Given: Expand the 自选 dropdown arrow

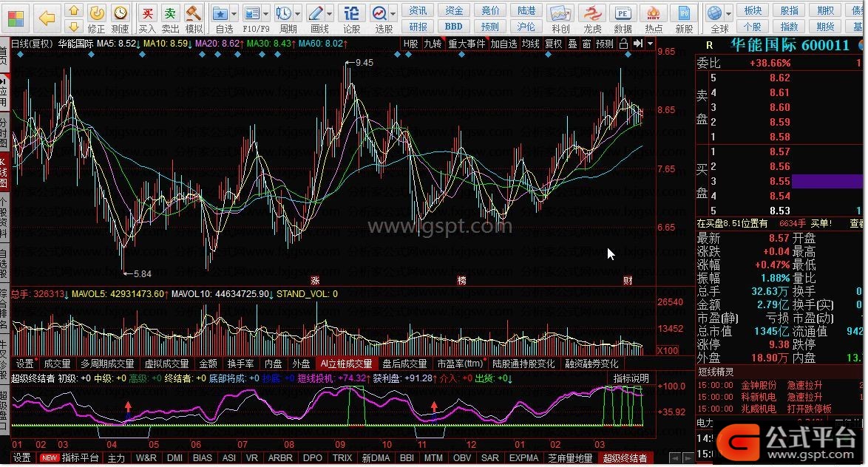Looking at the screenshot, I should pyautogui.click(x=234, y=13).
